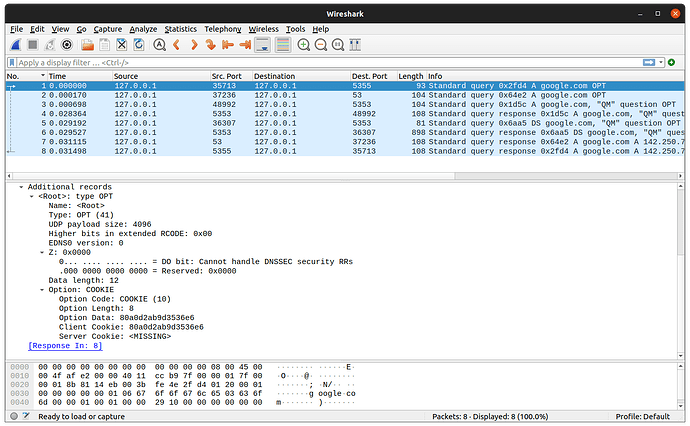Viewport: 690px width, 426px height.
Task: Go back in packet history
Action: tap(176, 45)
